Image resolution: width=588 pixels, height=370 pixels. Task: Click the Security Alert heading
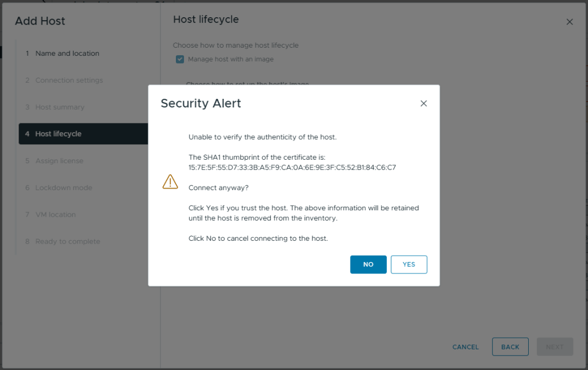pos(201,103)
